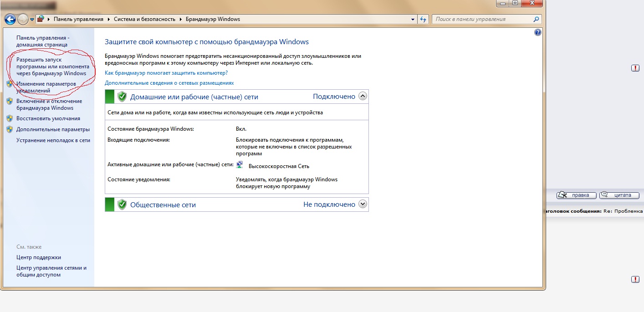Click green shield icon of 'Домашние или рабочие' section
Screen dimensions: 644x312
tap(122, 97)
